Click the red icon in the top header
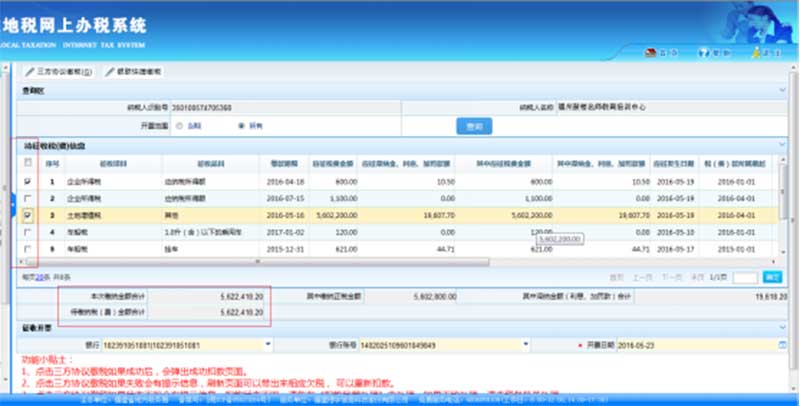This screenshot has width=800, height=406. tap(649, 53)
